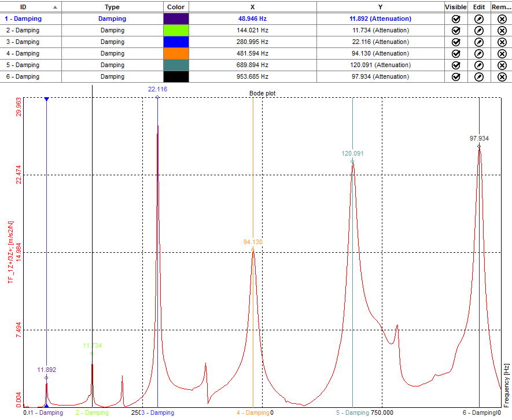
Task: Edit the 3 - Damping marker
Action: (x=479, y=42)
